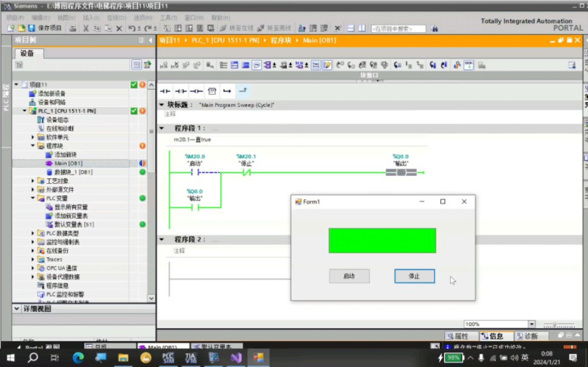
Task: Insert a normally closed contact element
Action: [x=180, y=91]
